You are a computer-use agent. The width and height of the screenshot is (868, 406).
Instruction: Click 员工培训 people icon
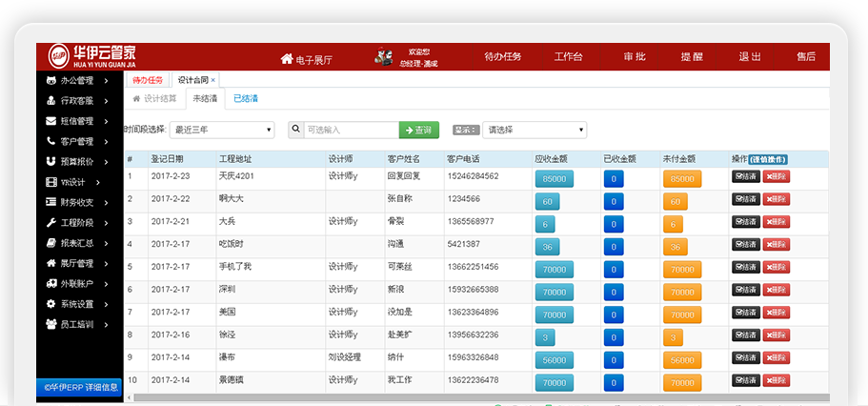click(x=50, y=324)
